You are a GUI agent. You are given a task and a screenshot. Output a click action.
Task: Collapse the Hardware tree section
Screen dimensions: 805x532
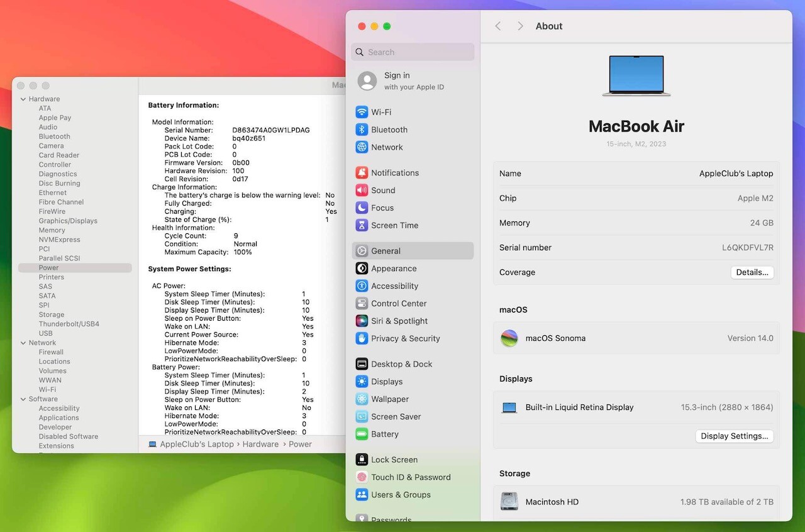(23, 99)
